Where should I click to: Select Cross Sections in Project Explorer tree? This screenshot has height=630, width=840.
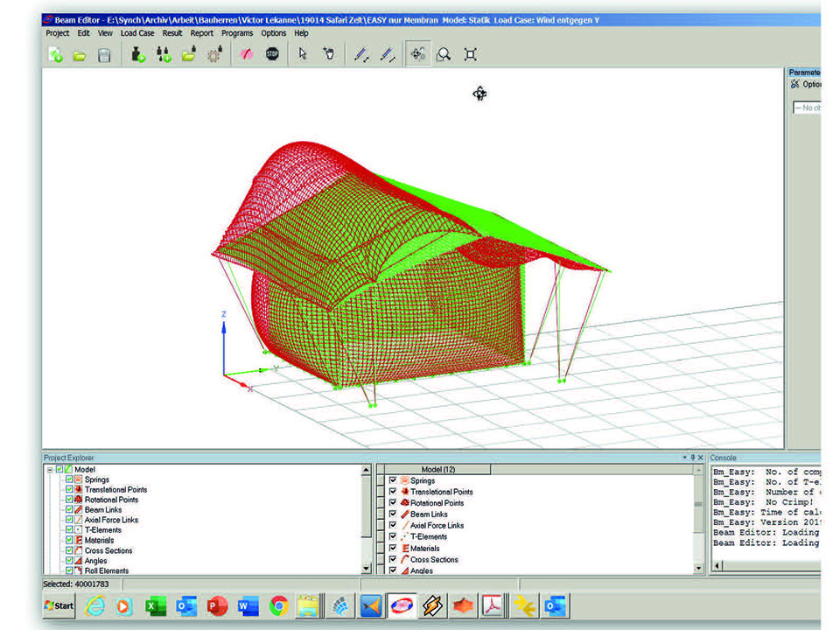coord(108,550)
